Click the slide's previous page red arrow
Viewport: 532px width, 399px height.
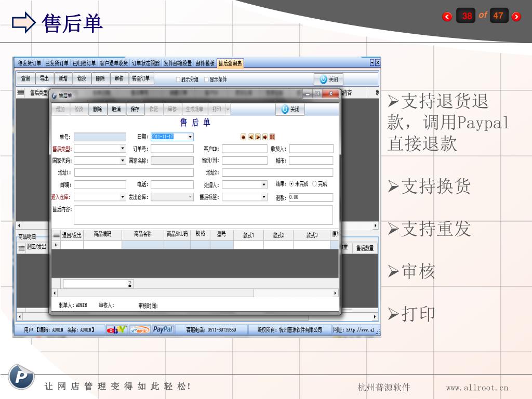447,16
